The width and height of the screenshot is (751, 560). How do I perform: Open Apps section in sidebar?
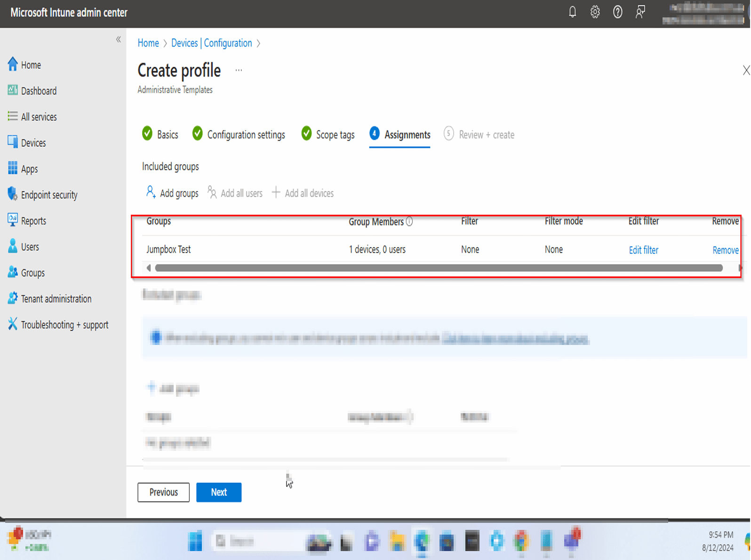tap(23, 169)
